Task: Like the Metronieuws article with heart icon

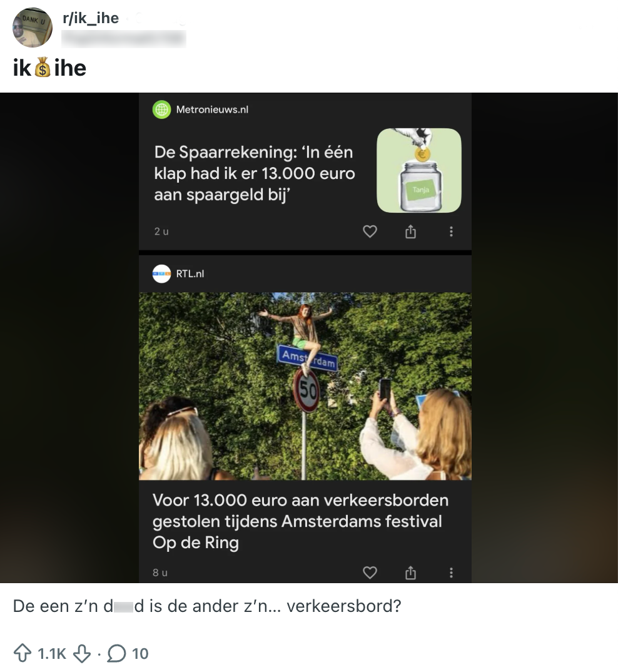Action: coord(370,232)
